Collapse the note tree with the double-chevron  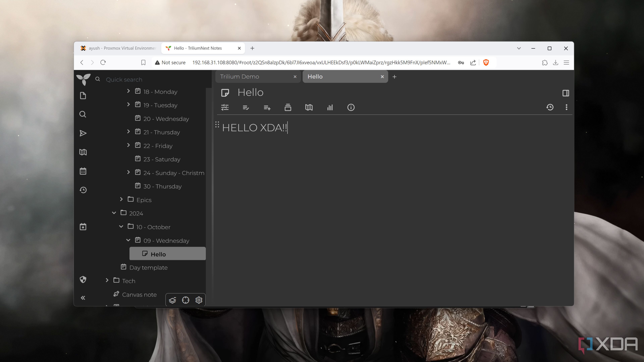click(83, 297)
